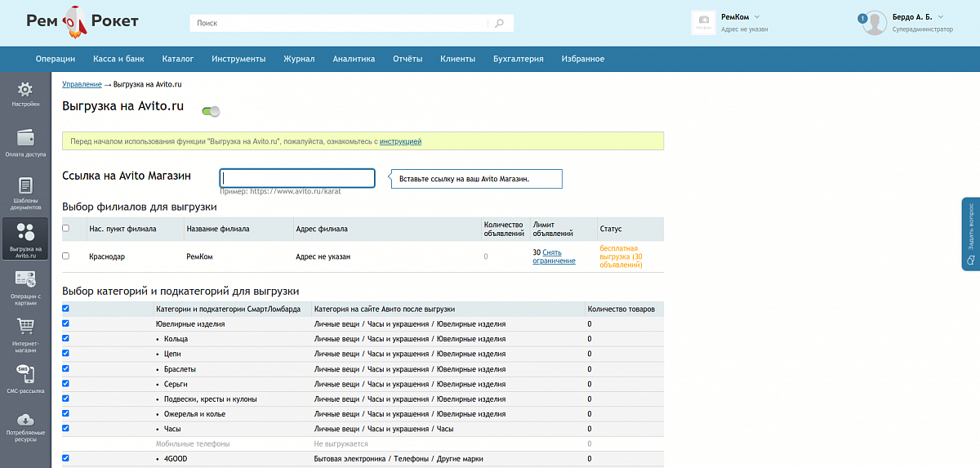This screenshot has height=468, width=980.
Task: Uncheck the Кольца category checkbox
Action: click(66, 338)
